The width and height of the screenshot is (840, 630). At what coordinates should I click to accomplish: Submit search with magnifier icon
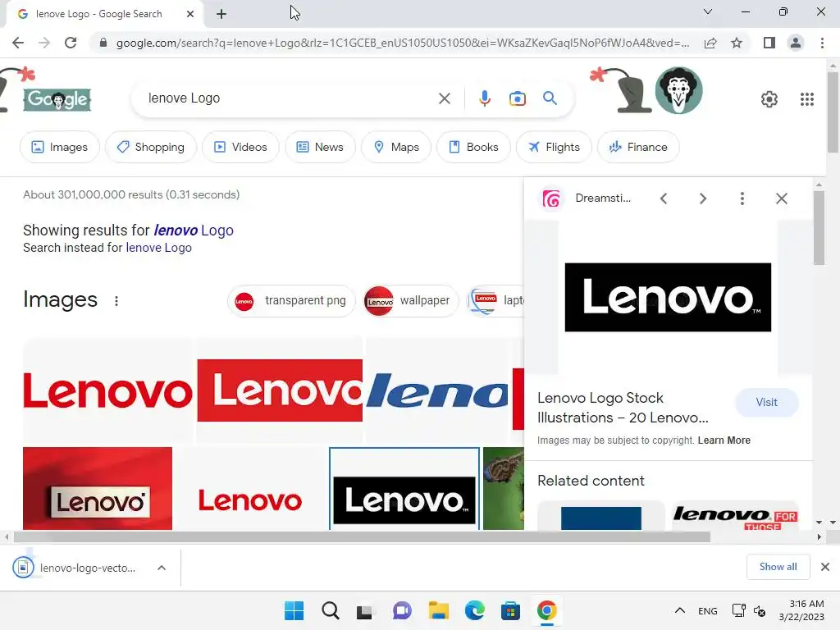point(550,98)
